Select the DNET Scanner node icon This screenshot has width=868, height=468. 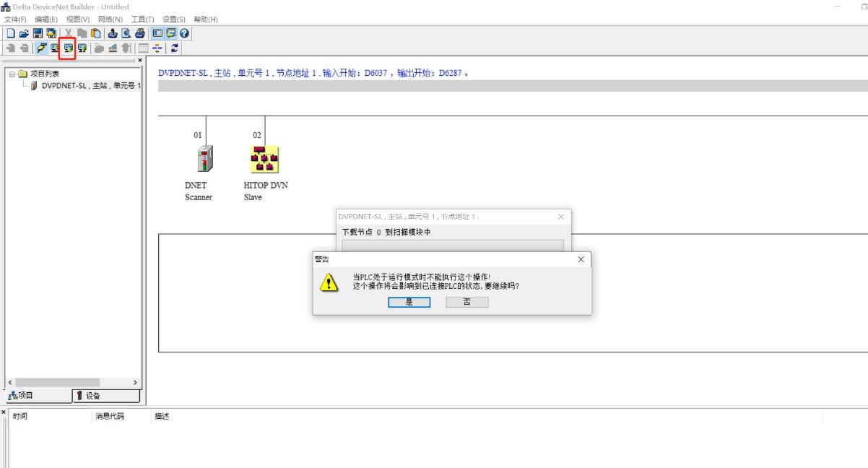pos(206,159)
